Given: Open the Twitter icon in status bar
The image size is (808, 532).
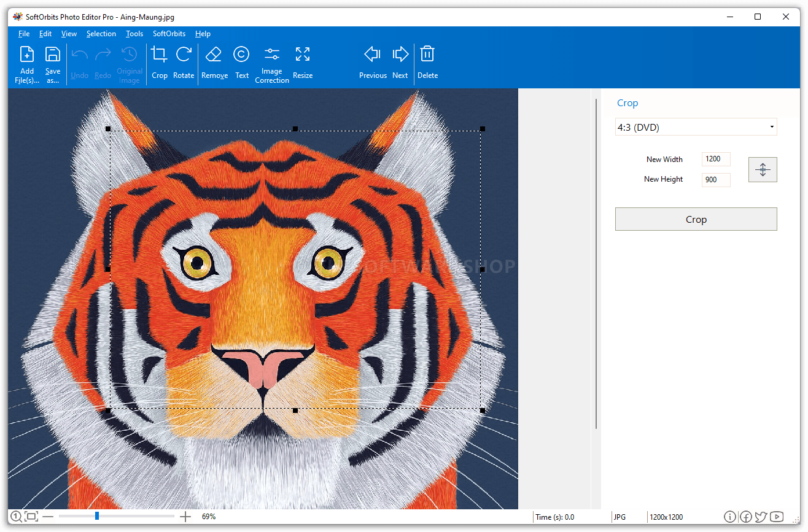Looking at the screenshot, I should 761,517.
